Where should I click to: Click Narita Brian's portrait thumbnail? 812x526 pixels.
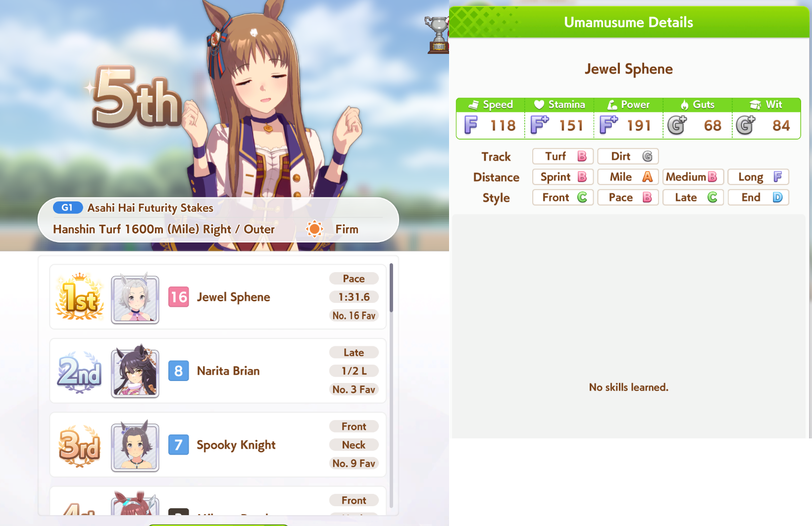(x=135, y=373)
